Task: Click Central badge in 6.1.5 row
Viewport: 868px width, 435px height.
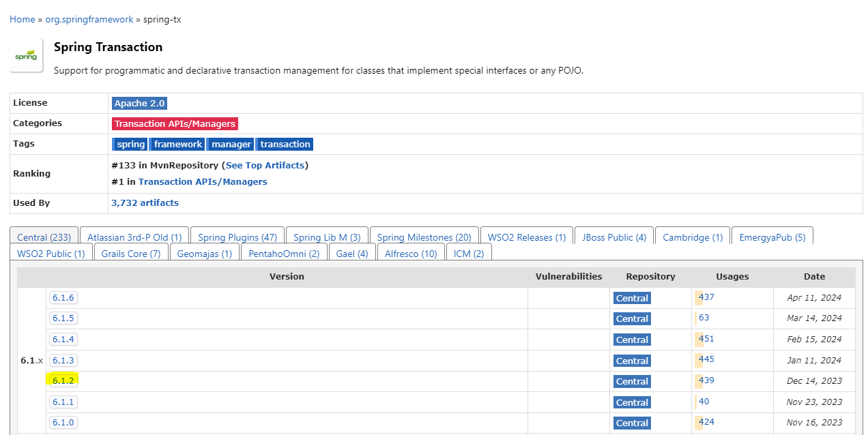Action: 632,318
